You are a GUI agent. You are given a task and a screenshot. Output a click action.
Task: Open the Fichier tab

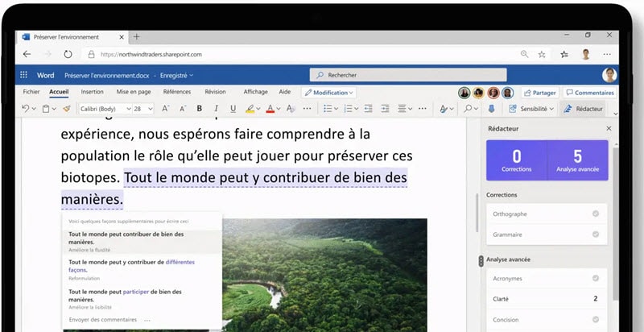tap(31, 92)
